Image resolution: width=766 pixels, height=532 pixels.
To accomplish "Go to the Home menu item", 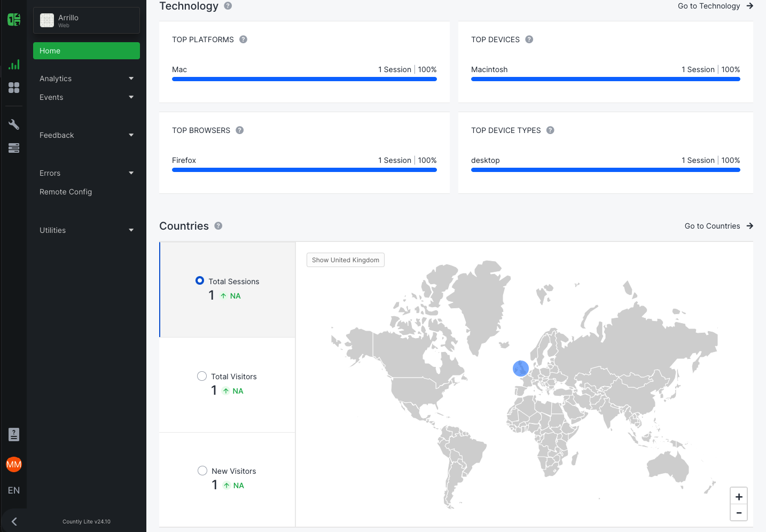I will tap(87, 51).
